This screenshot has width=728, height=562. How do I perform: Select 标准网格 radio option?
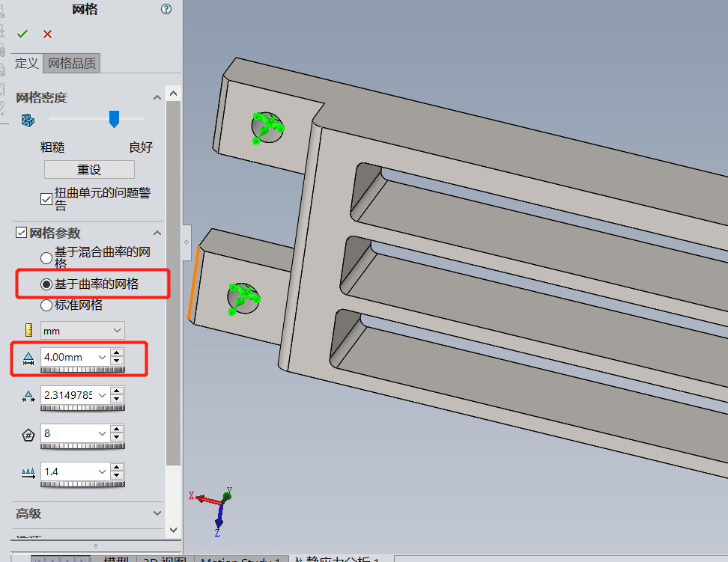46,305
